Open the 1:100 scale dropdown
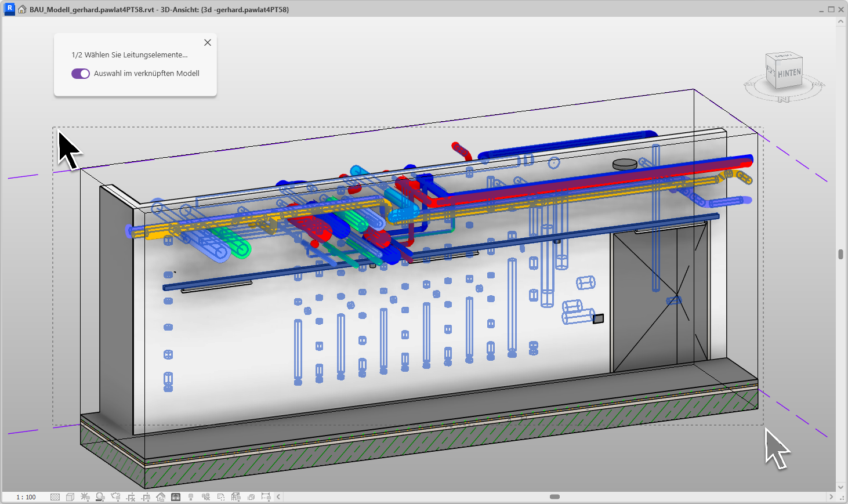 tap(26, 497)
